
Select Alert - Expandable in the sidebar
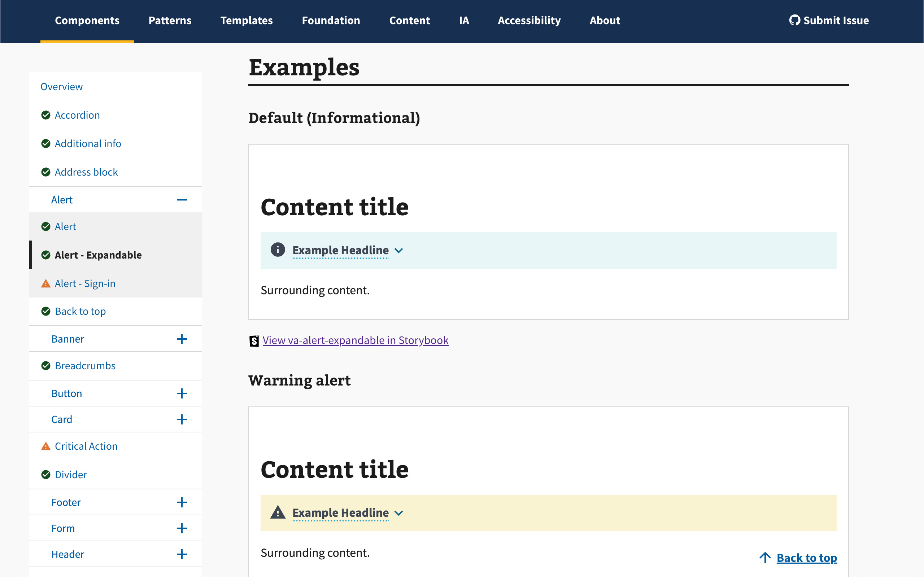[98, 255]
